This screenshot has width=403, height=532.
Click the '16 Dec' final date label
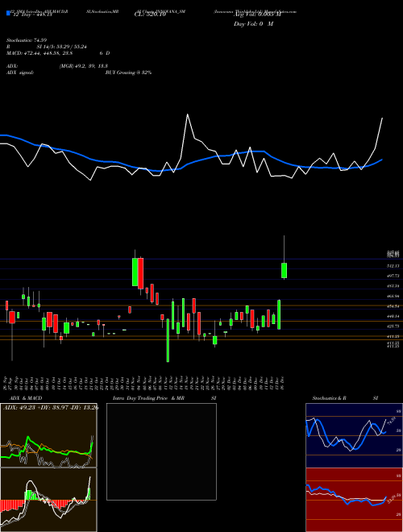pos(282,382)
